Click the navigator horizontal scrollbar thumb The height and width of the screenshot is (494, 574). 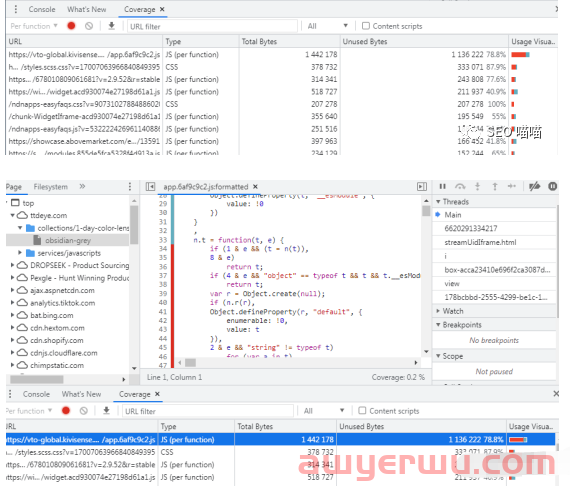(37, 379)
